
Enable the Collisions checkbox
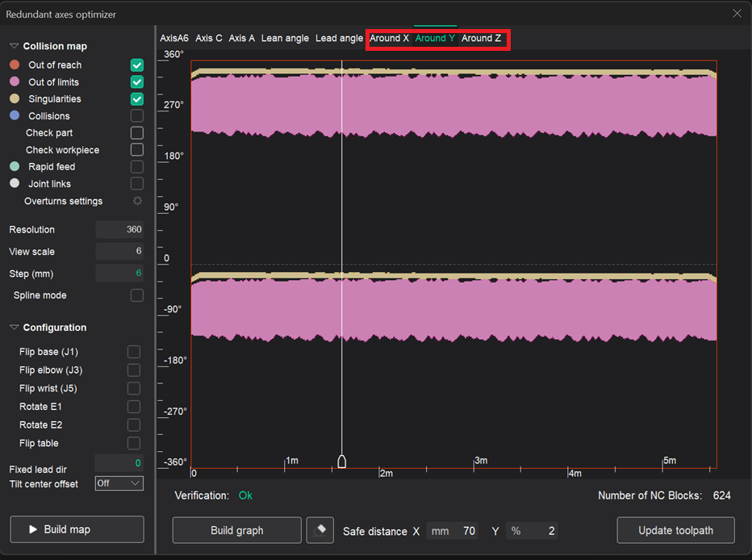click(137, 116)
